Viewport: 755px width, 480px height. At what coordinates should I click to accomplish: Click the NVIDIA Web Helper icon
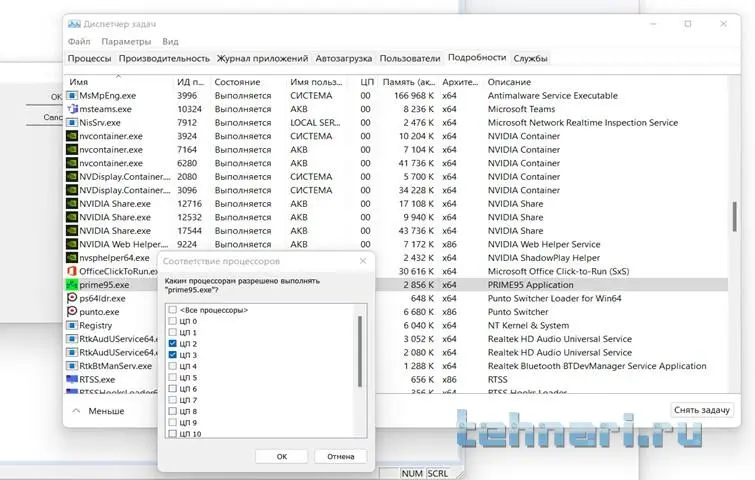(72, 244)
